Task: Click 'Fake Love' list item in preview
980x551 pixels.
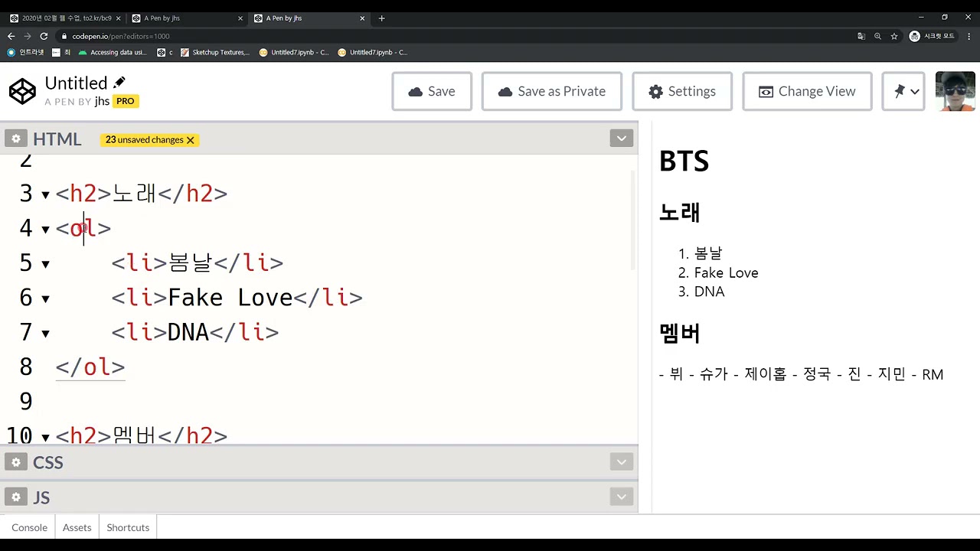Action: tap(726, 272)
